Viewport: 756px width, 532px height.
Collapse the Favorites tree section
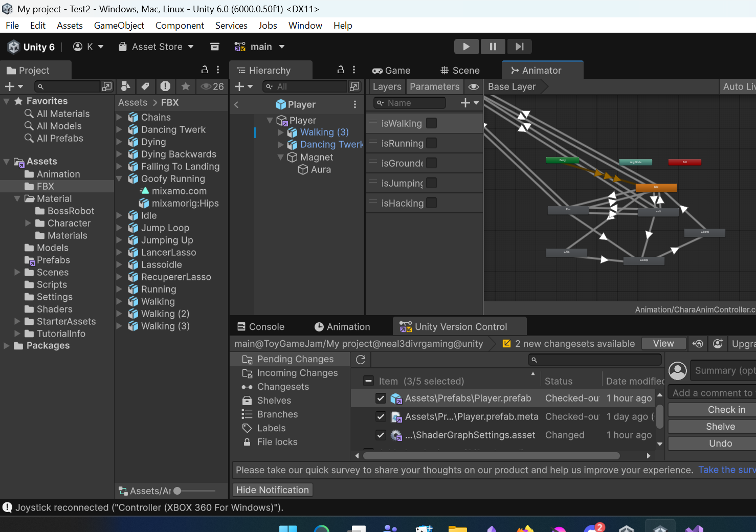(7, 101)
